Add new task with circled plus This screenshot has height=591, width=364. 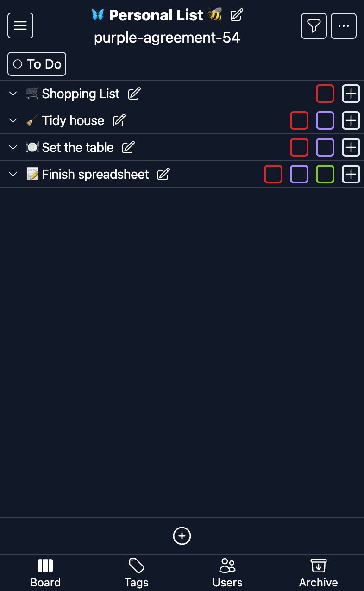[x=182, y=536]
